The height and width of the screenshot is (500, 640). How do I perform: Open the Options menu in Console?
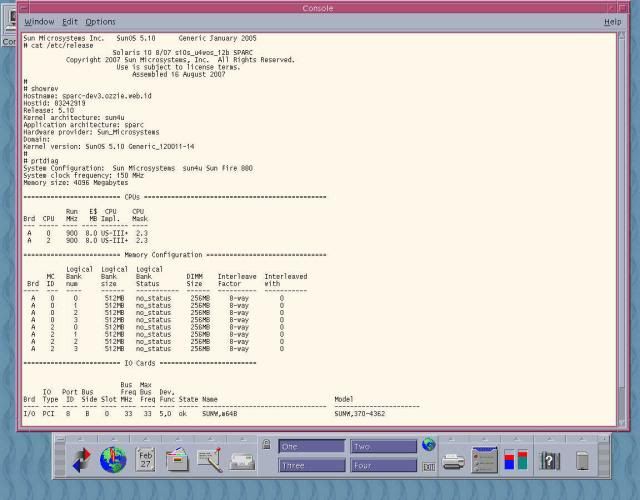(100, 22)
